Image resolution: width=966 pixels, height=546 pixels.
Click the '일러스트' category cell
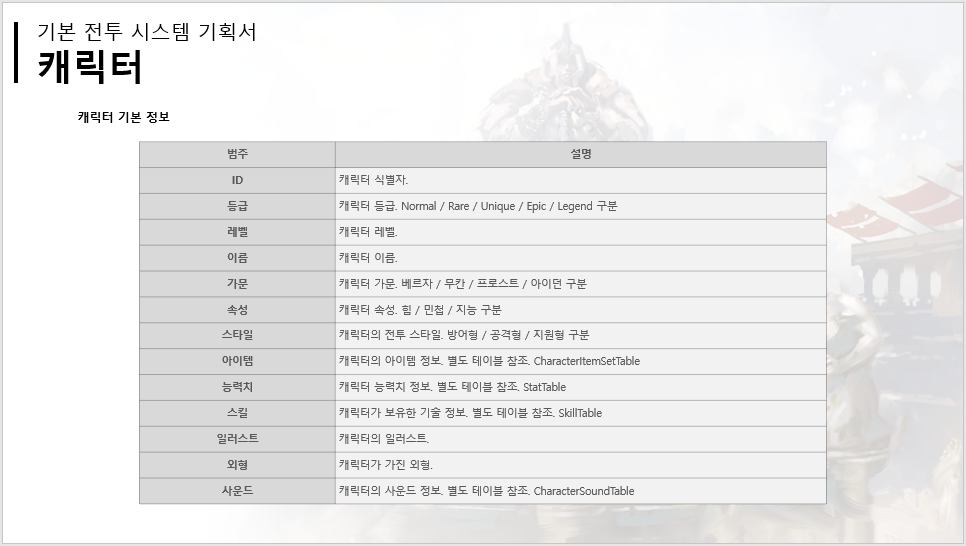coord(237,439)
